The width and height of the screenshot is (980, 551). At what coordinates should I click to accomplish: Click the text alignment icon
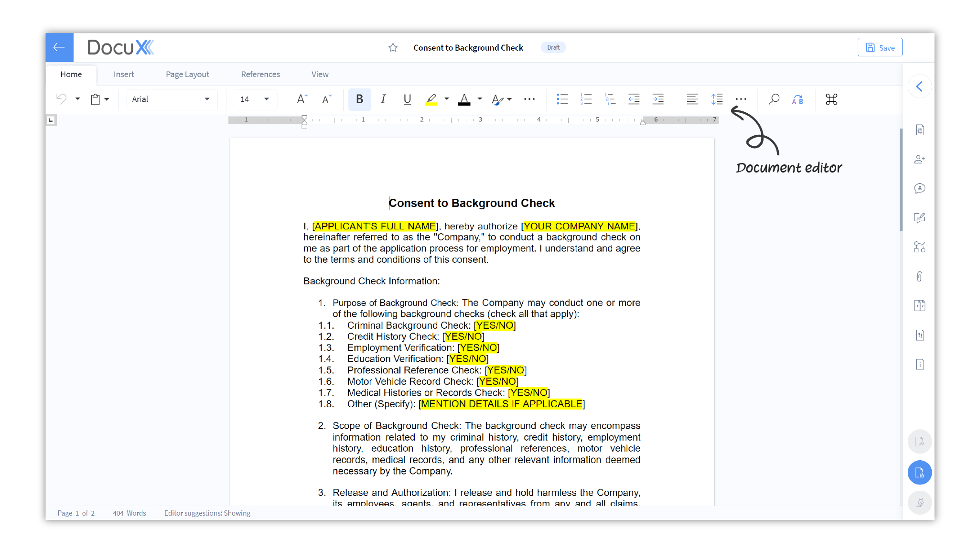point(692,99)
